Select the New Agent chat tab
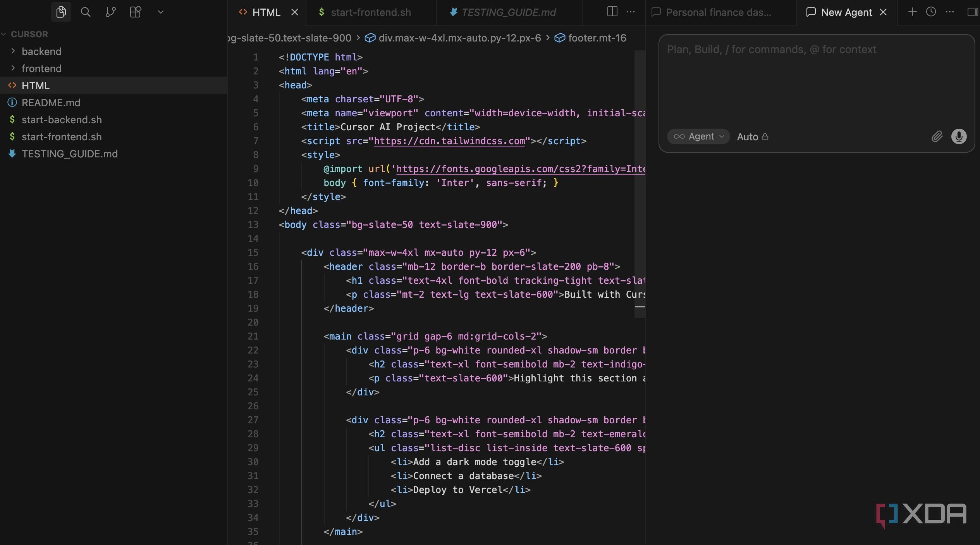980x545 pixels. (846, 12)
